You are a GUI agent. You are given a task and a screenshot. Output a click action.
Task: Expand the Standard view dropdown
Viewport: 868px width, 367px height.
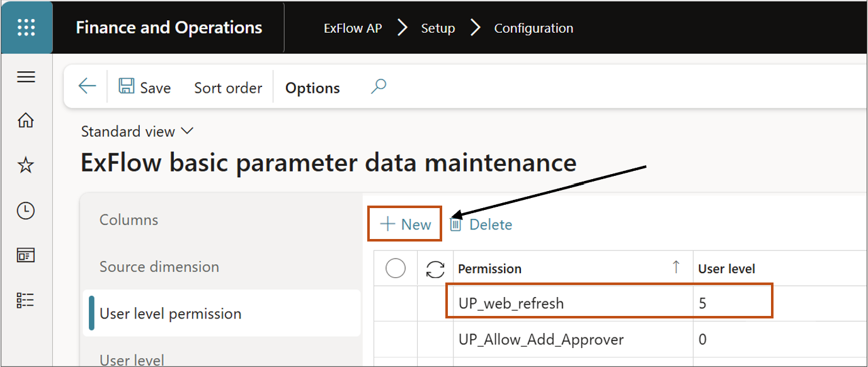[x=137, y=131]
